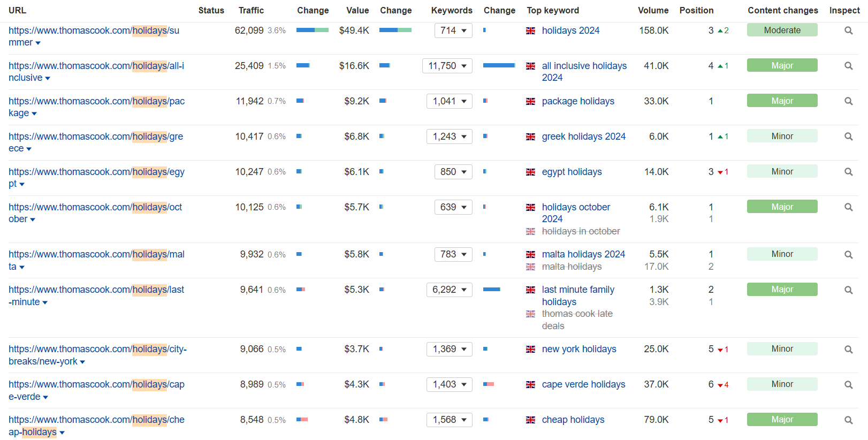
Task: Click inspect magnifier for cape-verde row
Action: (848, 385)
